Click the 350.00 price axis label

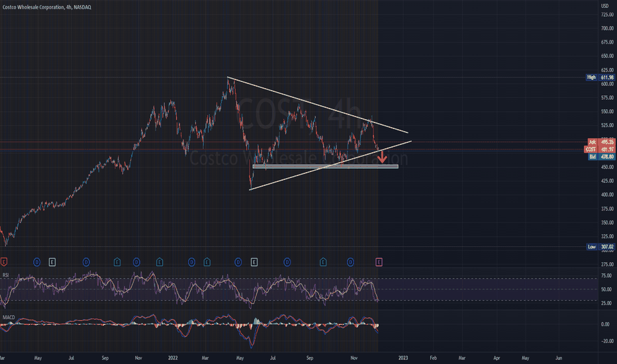(x=607, y=223)
